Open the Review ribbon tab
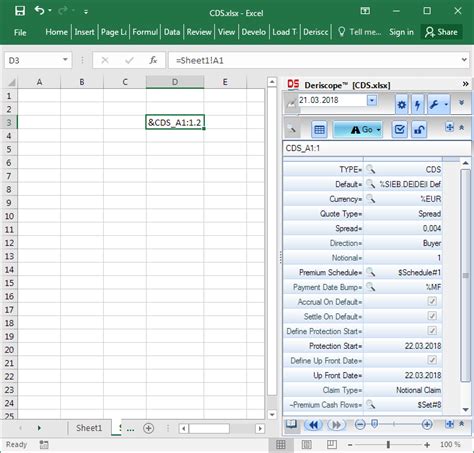This screenshot has width=474, height=453. point(199,32)
